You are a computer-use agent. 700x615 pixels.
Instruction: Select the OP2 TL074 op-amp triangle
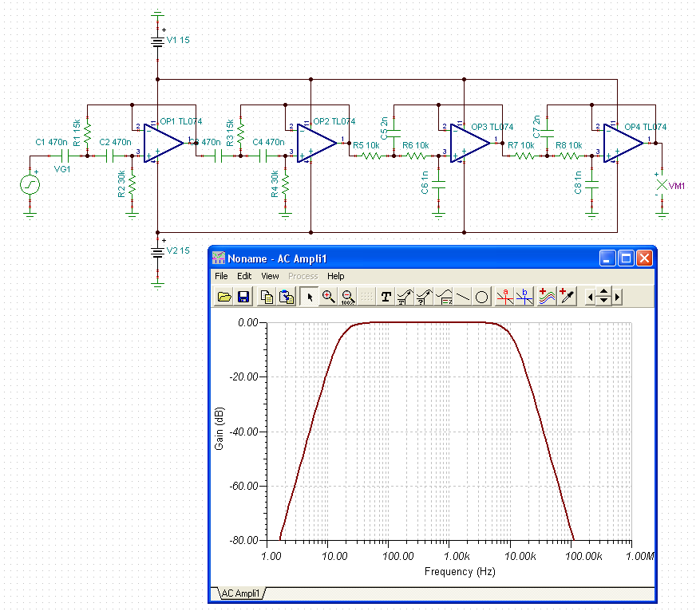316,144
